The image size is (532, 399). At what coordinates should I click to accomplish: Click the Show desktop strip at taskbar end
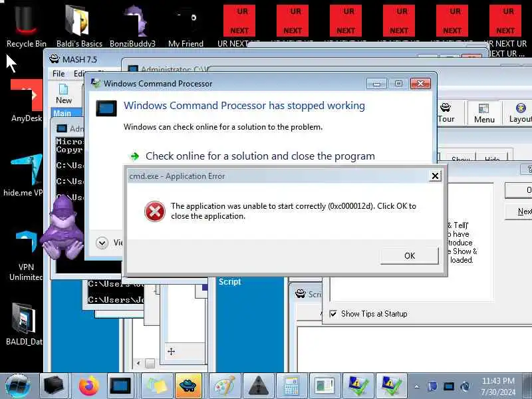tap(528, 386)
